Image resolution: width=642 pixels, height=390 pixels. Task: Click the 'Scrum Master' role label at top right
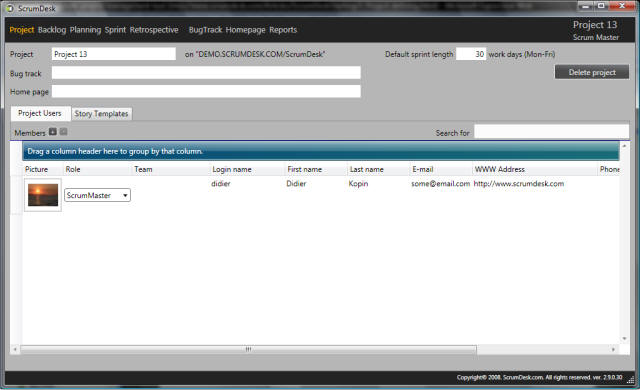(596, 37)
